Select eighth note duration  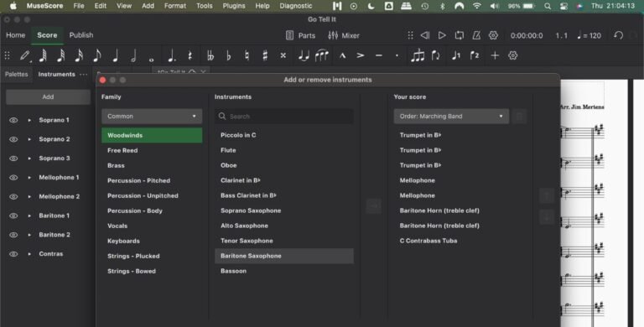point(97,55)
